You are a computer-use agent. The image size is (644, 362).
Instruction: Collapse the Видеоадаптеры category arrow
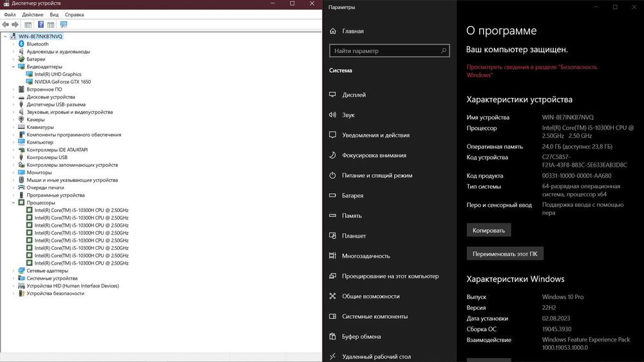(14, 66)
